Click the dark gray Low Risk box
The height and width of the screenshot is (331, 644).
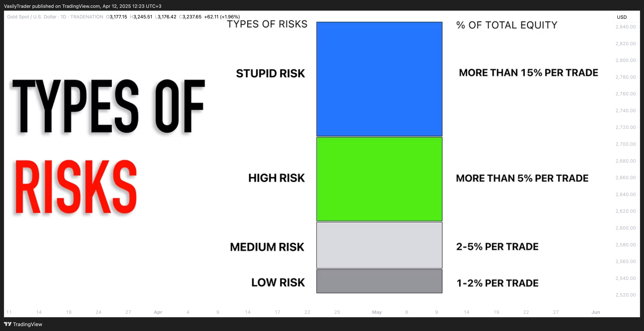pyautogui.click(x=379, y=281)
